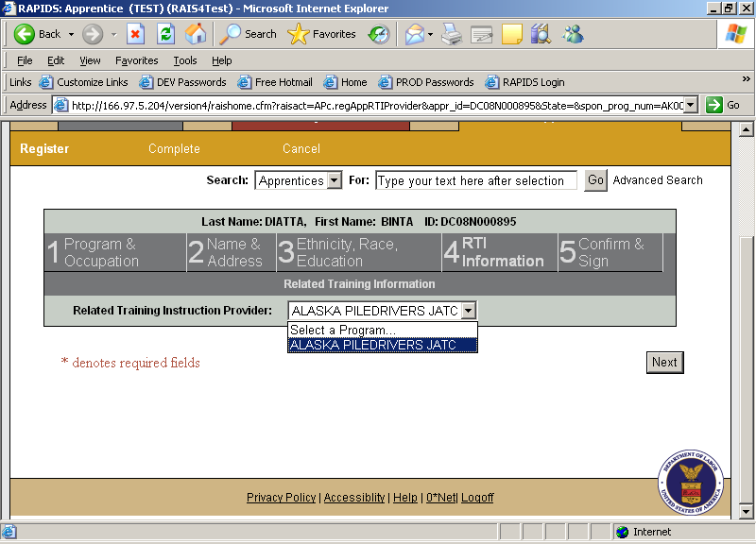This screenshot has width=756, height=544.
Task: Click the page icon in address bar
Action: tap(60, 105)
